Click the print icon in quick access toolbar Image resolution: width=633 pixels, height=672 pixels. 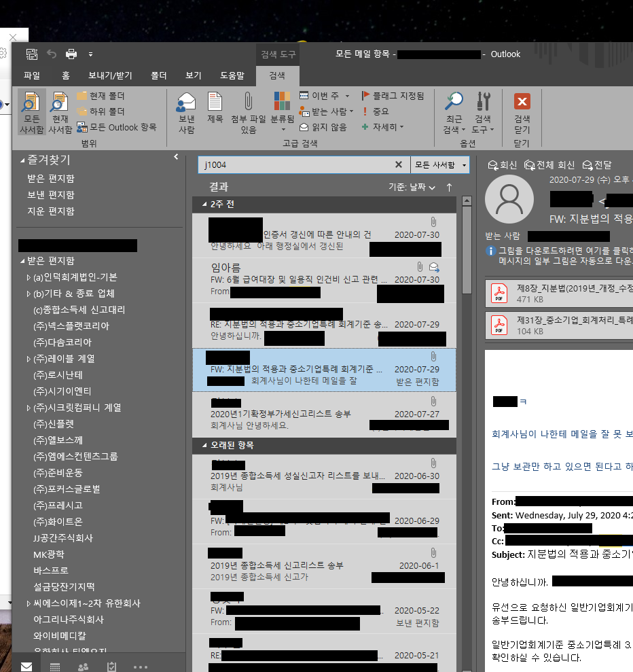tap(71, 54)
